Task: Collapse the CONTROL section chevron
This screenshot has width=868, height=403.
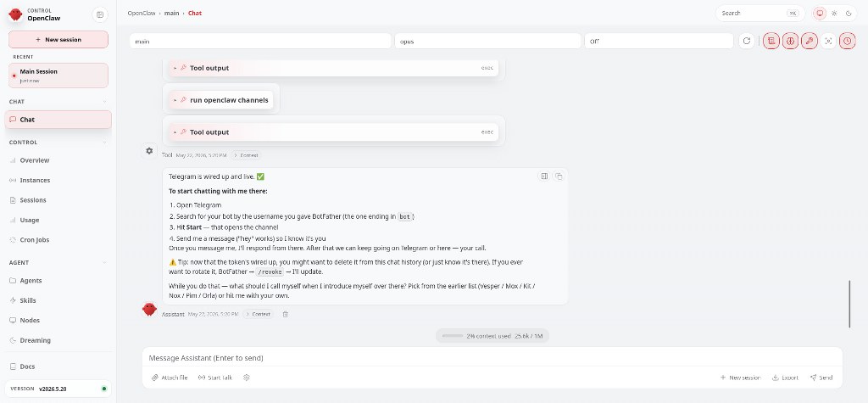Action: point(104,143)
